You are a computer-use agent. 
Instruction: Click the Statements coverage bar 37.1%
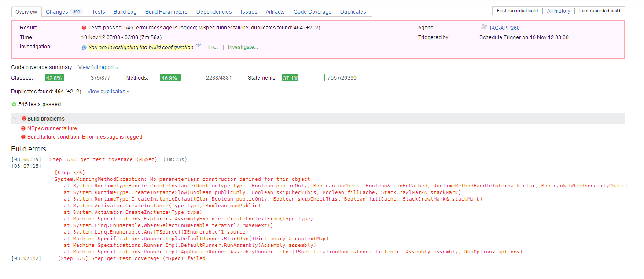point(303,78)
